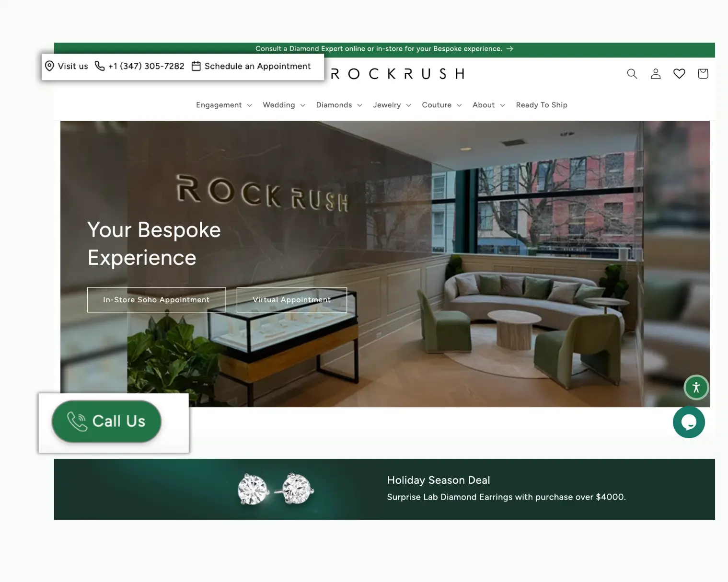Expand the Jewelry dropdown

click(387, 105)
